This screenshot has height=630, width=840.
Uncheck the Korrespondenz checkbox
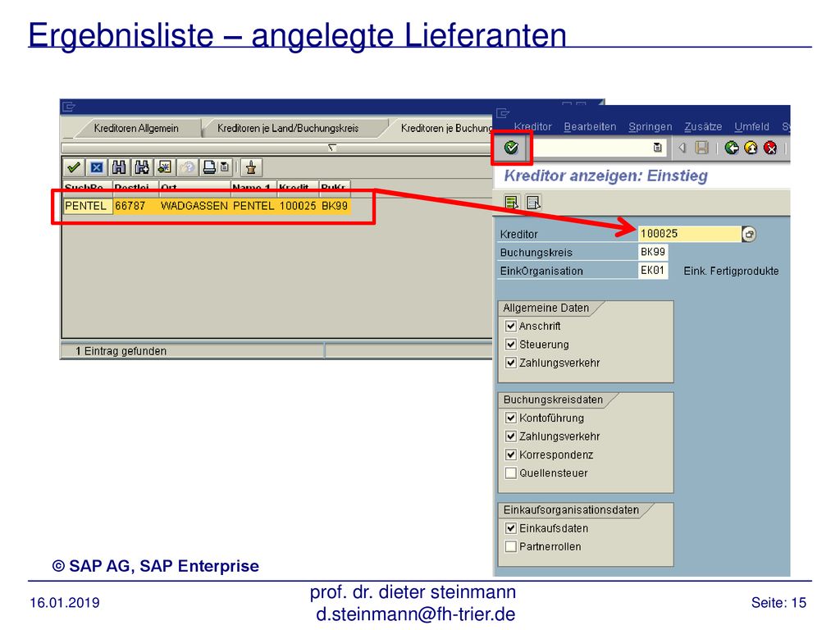tap(511, 454)
